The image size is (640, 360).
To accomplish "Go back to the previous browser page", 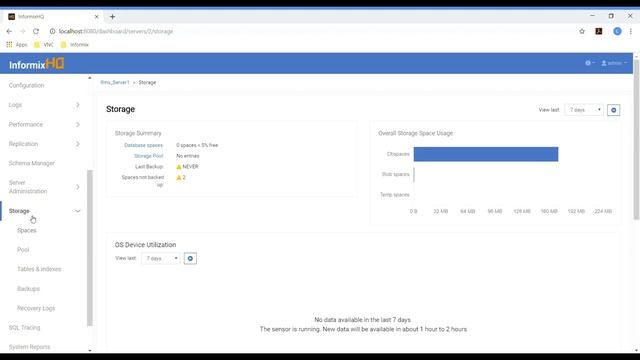I will point(9,31).
